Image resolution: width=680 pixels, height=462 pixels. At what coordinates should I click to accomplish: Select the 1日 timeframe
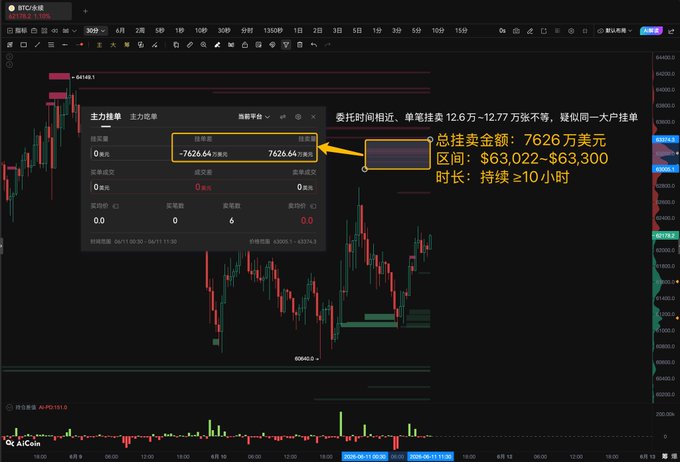click(298, 31)
